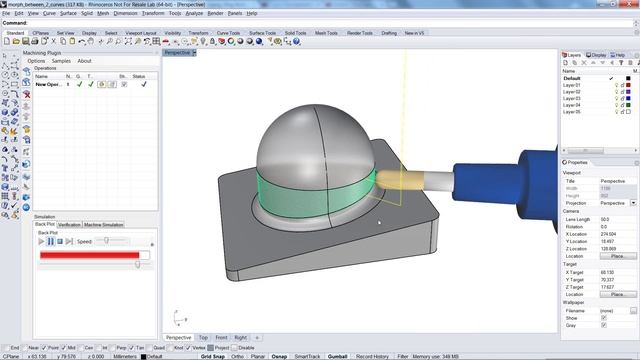
Task: Toggle the Layer 03 lock icon
Action: tap(622, 98)
